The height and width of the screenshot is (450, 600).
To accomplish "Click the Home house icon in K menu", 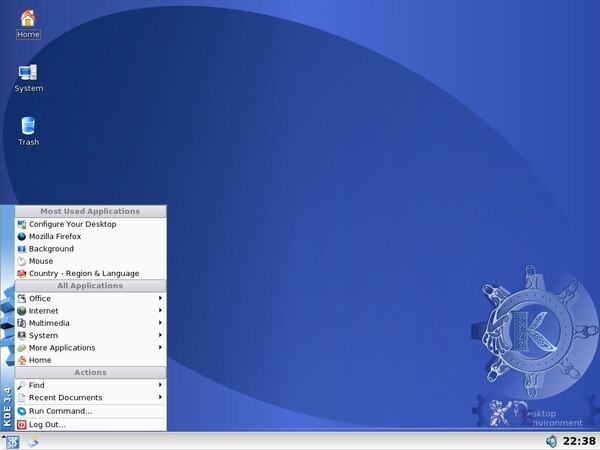I will pyautogui.click(x=22, y=360).
